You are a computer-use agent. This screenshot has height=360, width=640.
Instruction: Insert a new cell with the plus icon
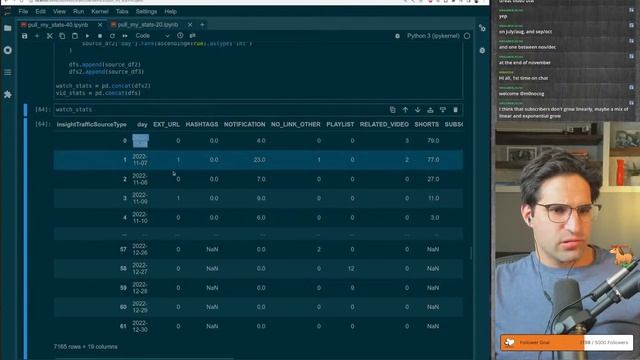(37, 36)
